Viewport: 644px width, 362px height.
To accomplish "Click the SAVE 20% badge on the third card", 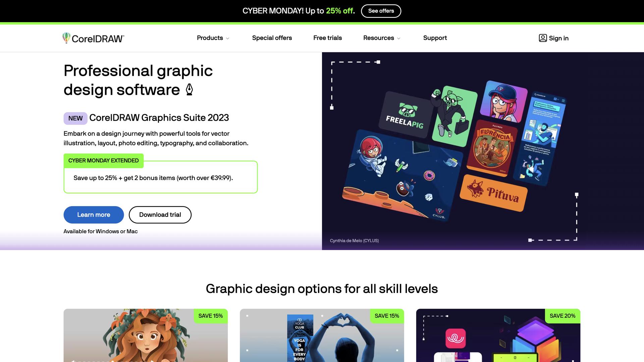I will [x=562, y=316].
